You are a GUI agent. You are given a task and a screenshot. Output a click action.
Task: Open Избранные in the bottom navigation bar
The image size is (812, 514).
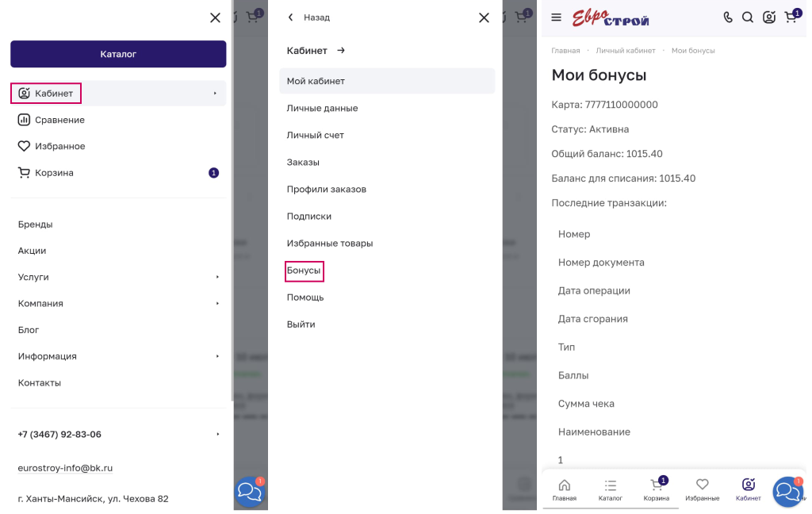(702, 489)
